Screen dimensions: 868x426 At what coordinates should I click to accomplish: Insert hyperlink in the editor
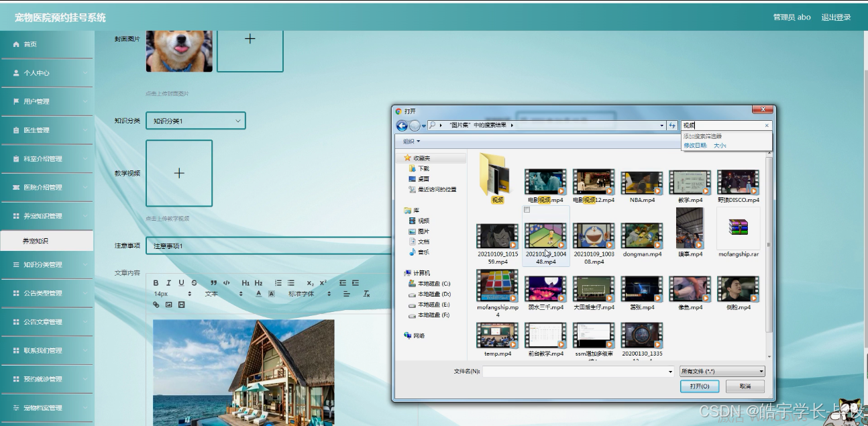click(x=156, y=305)
